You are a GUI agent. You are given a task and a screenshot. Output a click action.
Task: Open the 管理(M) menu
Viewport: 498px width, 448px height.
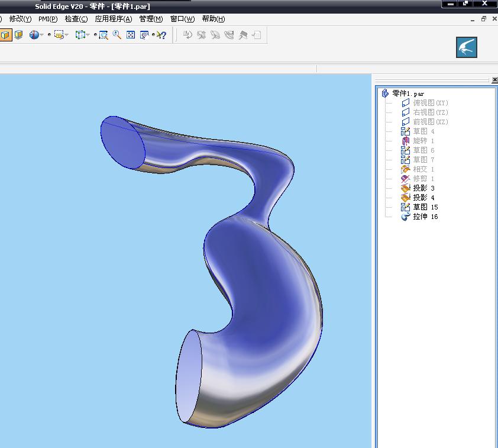tap(151, 19)
